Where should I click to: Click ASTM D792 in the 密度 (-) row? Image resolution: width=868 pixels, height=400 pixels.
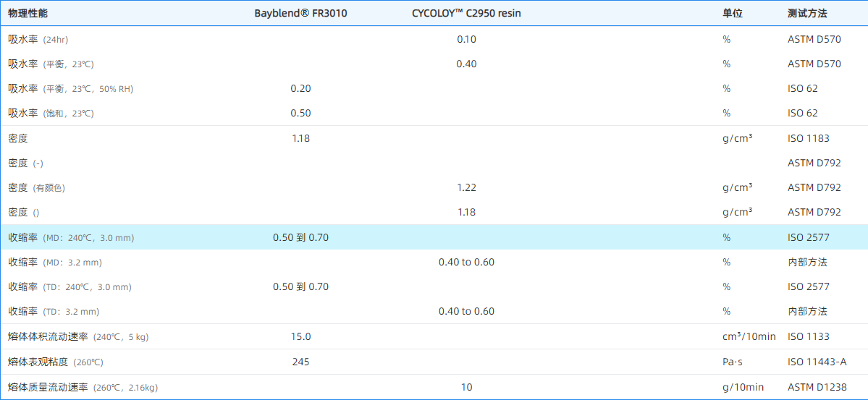coord(814,163)
